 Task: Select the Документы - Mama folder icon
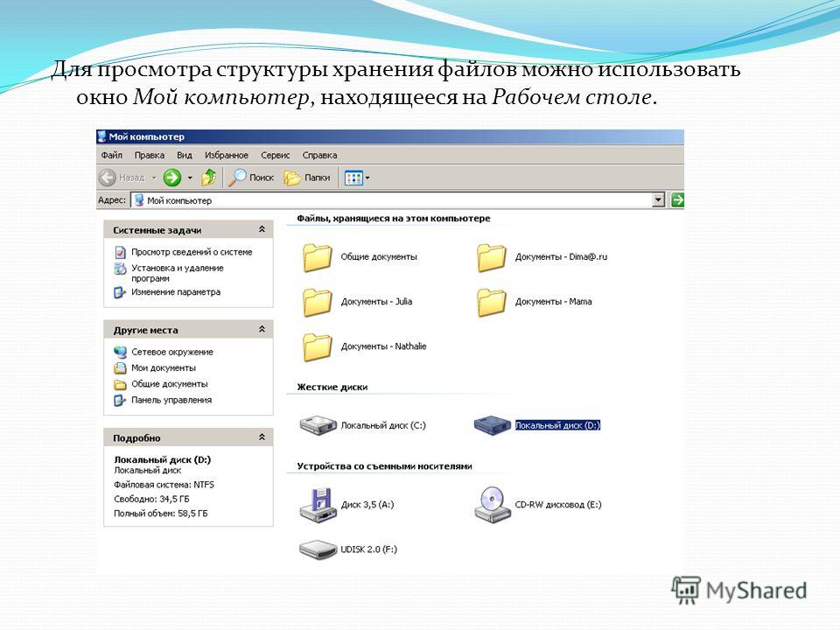pyautogui.click(x=491, y=302)
